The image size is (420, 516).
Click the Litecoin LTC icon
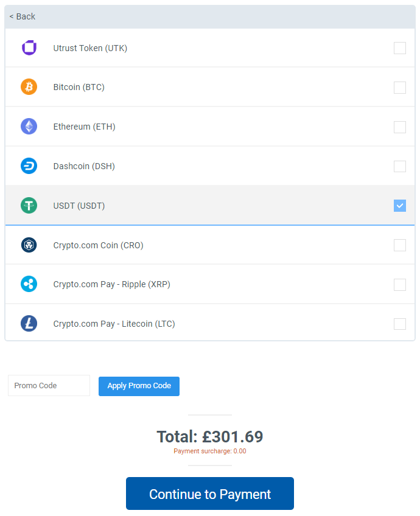[x=29, y=324]
